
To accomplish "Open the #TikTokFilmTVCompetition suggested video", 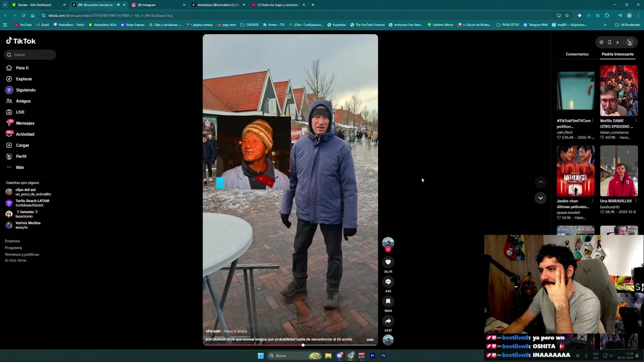I will point(576,90).
